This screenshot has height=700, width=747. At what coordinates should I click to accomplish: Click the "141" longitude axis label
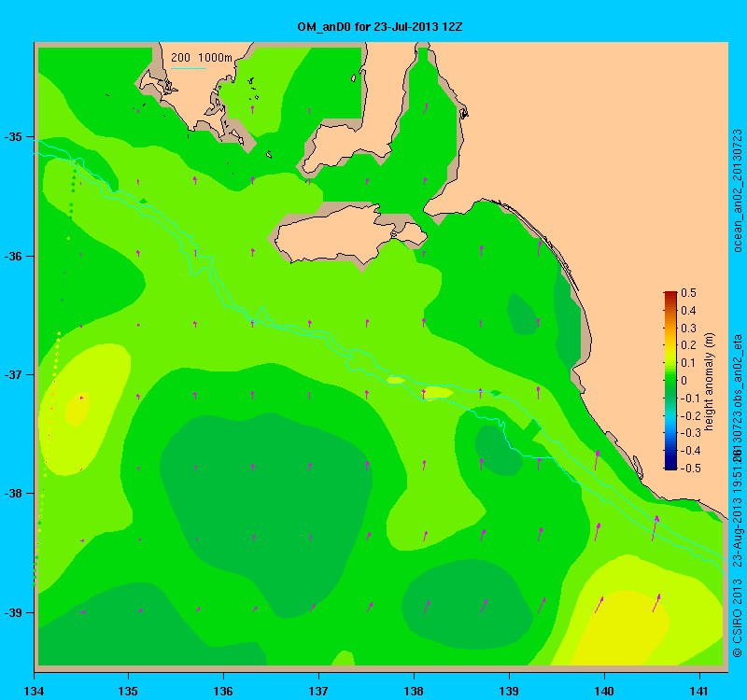[699, 691]
